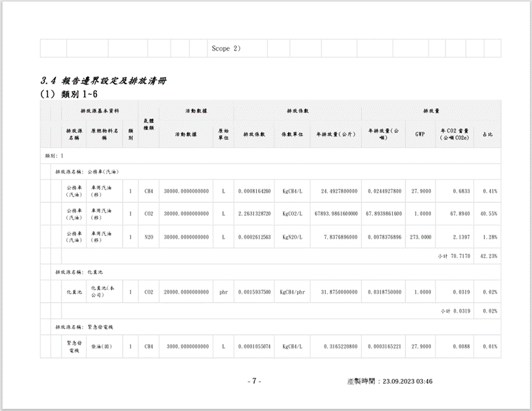Select the emission factor value 2.2631328720
Viewport: 532px width, 411px height.
(x=254, y=214)
